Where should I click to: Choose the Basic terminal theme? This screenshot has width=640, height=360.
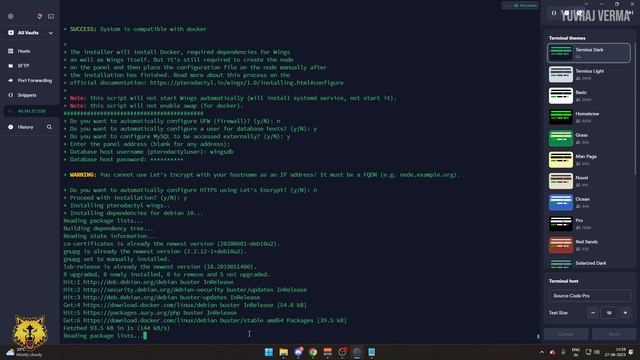[x=589, y=96]
